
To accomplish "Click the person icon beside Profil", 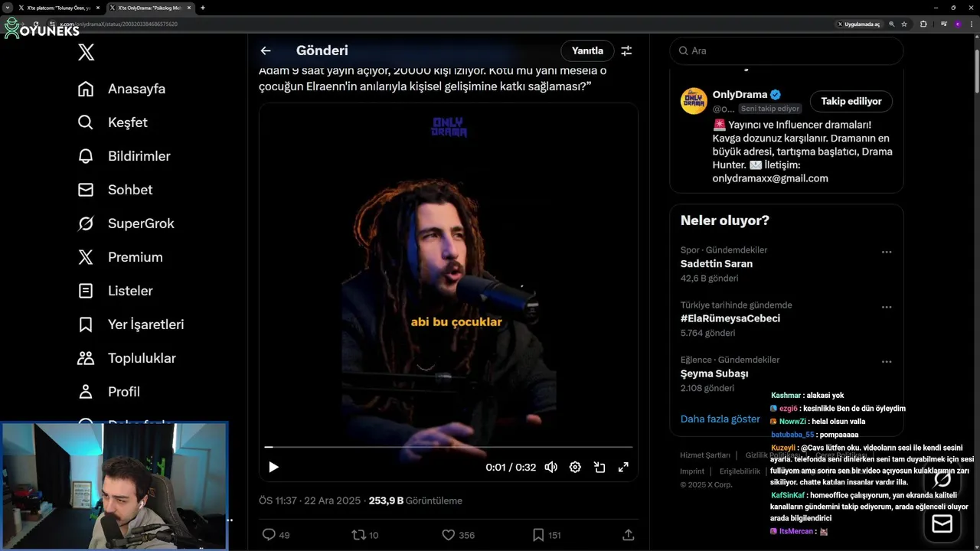I will [86, 392].
